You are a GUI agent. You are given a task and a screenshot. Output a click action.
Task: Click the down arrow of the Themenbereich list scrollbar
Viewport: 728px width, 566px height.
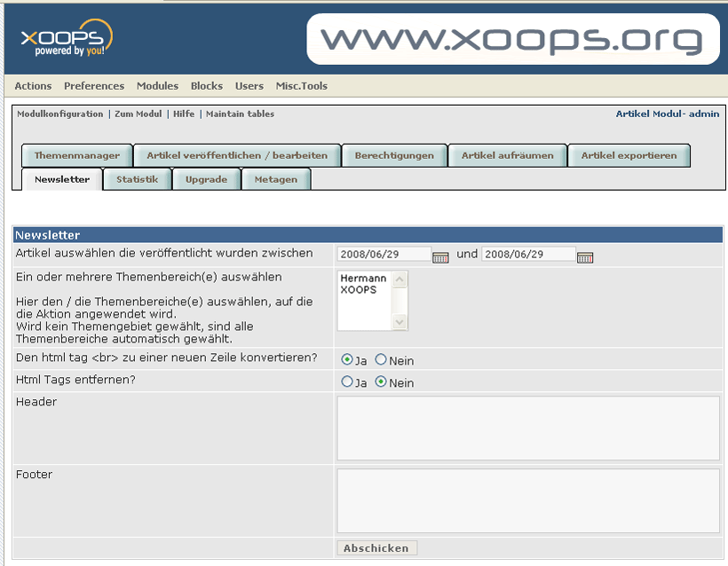click(400, 321)
